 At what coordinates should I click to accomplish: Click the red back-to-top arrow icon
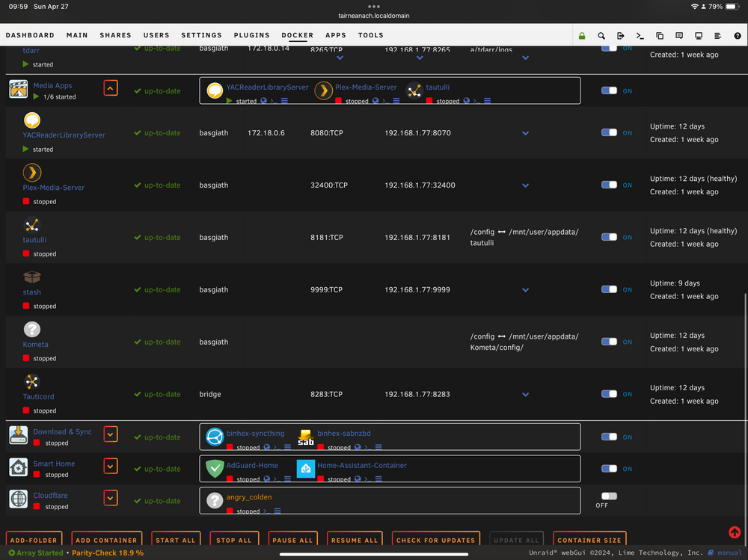[x=735, y=532]
